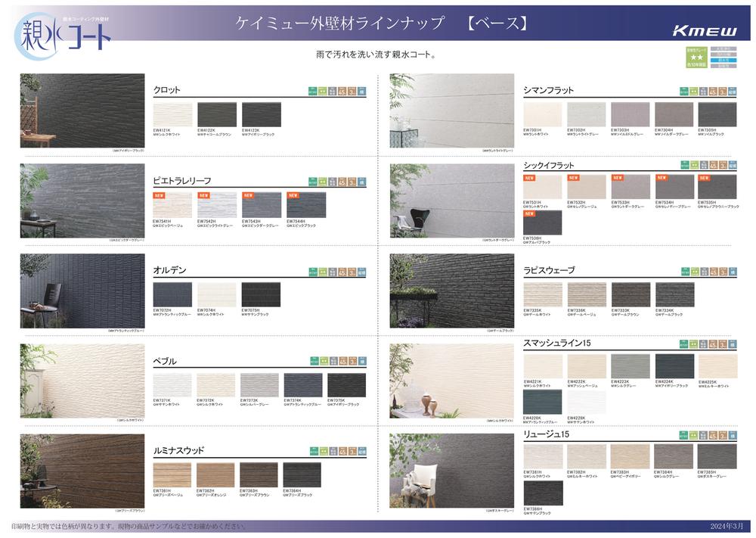
Task: Click the NEW badge on swatch EW7533H
Action: coord(618,178)
